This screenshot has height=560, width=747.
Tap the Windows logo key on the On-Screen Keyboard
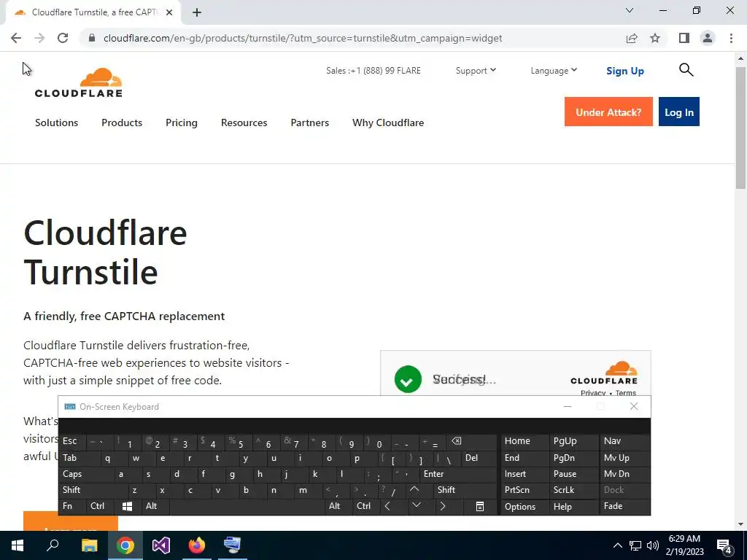(x=127, y=506)
